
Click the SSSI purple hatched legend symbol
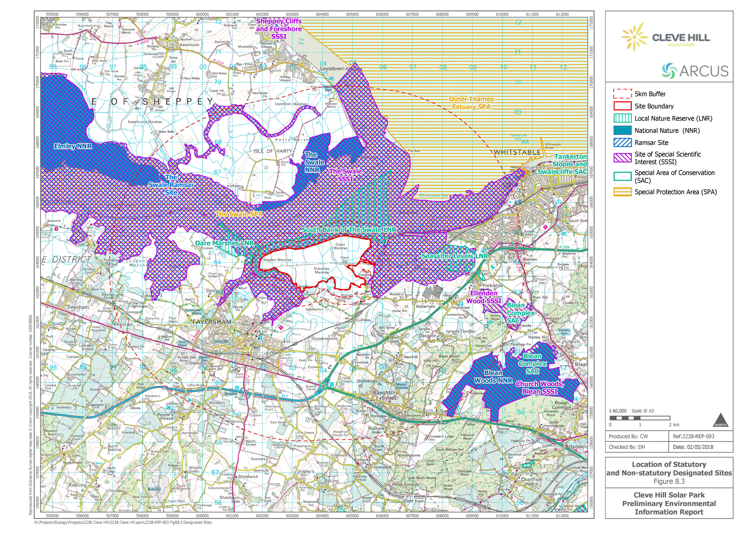tap(622, 158)
